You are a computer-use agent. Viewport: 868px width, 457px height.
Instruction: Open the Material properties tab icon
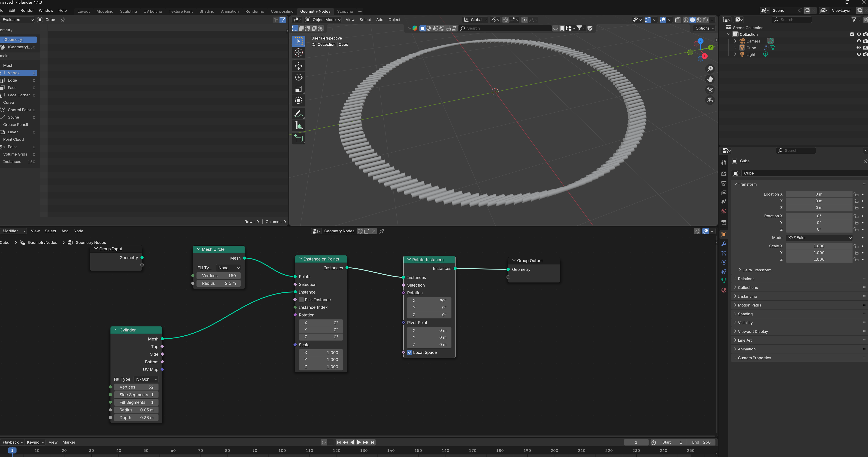click(x=723, y=290)
